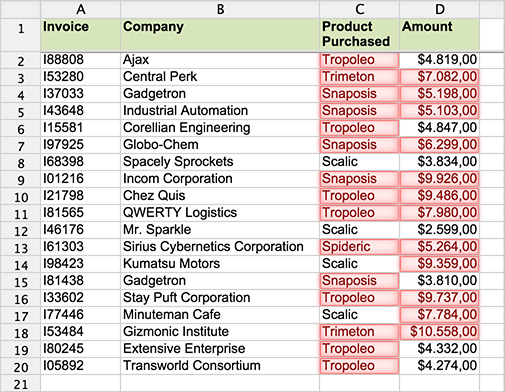Select the Company header cell

[x=220, y=35]
